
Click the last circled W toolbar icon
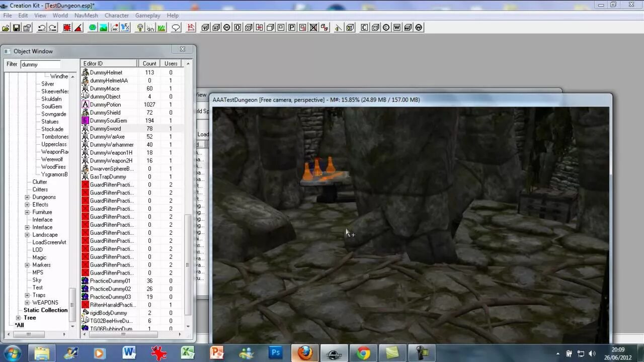(419, 28)
